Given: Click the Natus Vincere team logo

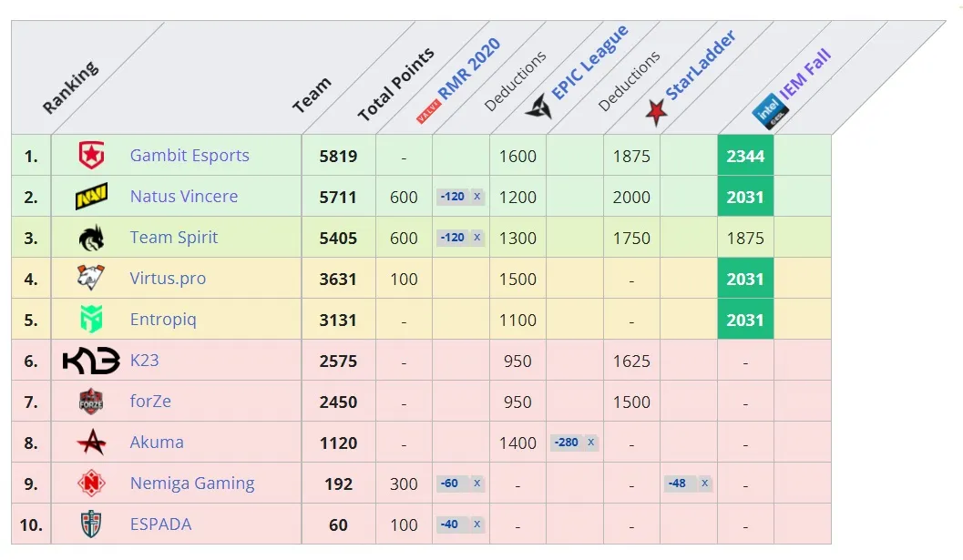Looking at the screenshot, I should click(91, 197).
